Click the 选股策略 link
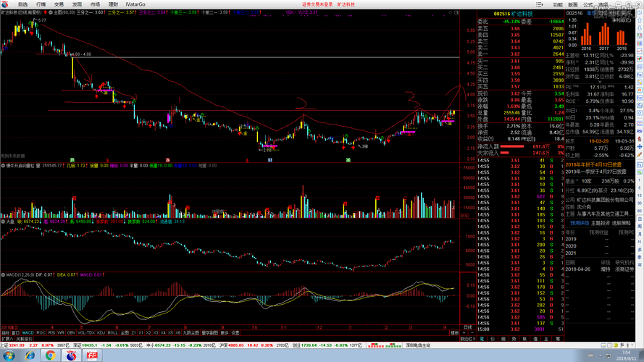The image size is (644, 362). [x=621, y=223]
